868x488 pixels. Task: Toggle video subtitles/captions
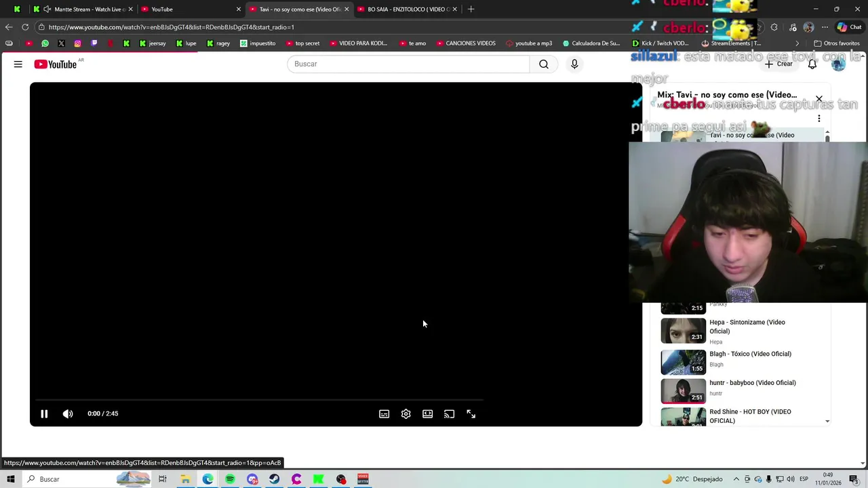point(384,414)
